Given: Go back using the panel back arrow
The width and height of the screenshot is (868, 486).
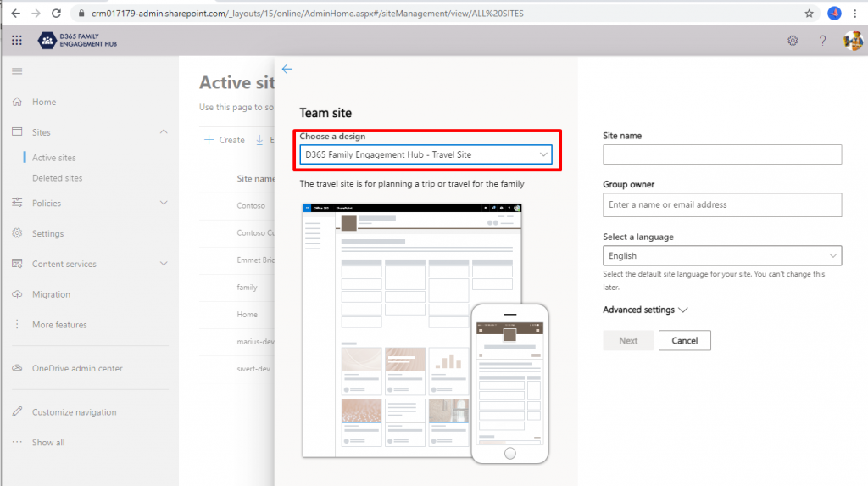Looking at the screenshot, I should click(x=287, y=69).
